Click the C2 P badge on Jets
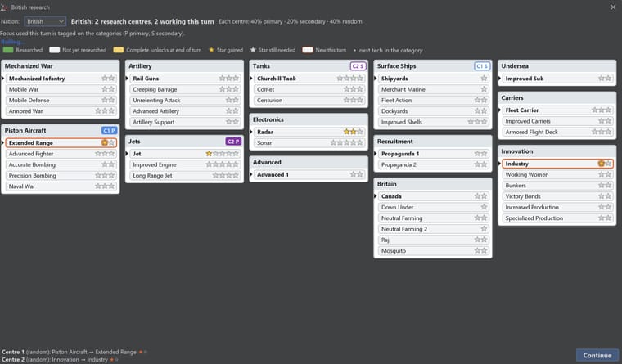 (x=233, y=142)
